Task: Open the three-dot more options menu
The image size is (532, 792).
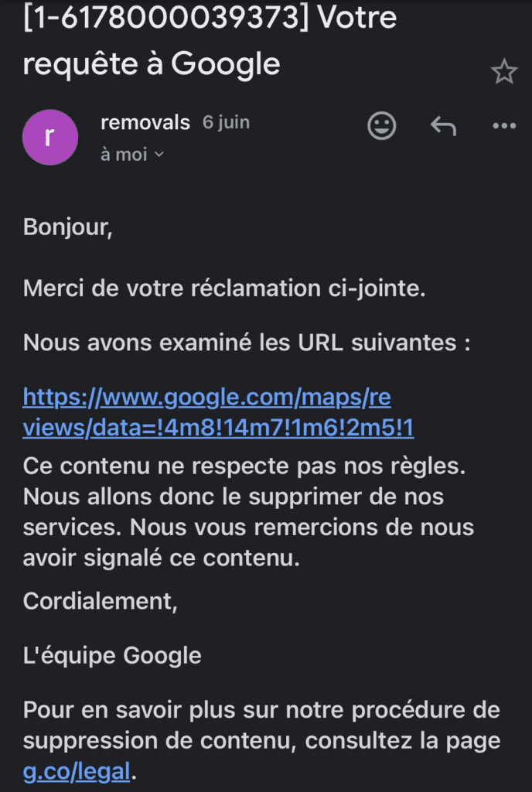Action: coord(503,126)
